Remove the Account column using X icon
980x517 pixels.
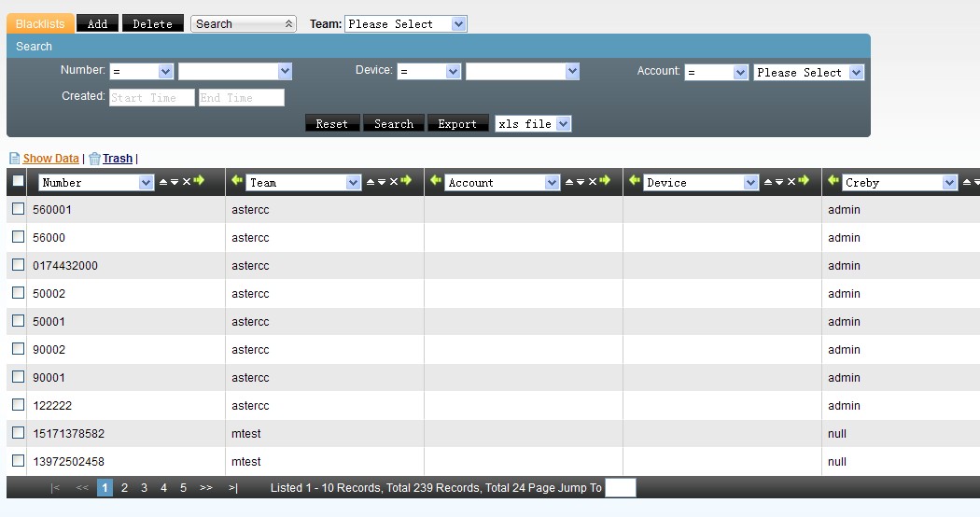pos(592,182)
